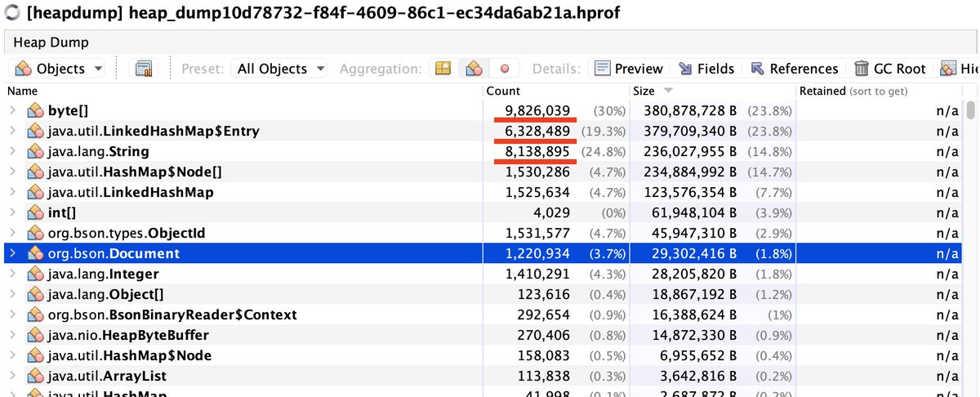Expand the java.util.HashMap$Node row
This screenshot has height=397, width=980.
(12, 355)
